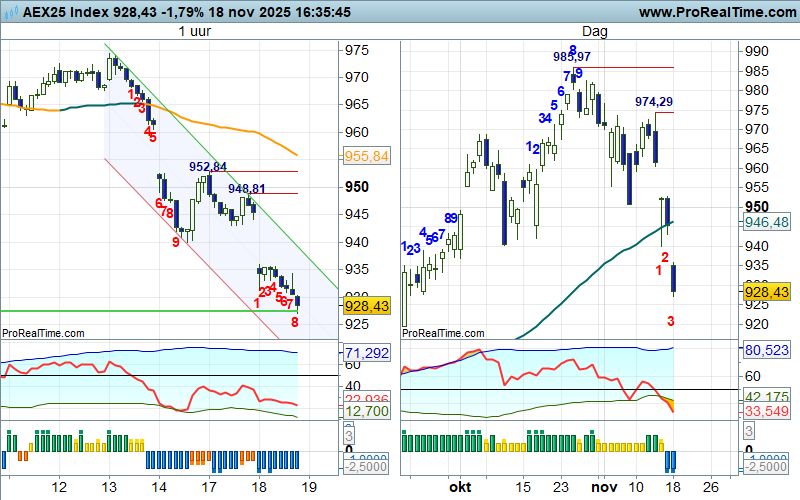Click date label 15 on daily time axis
Viewport: 800px width, 500px height.
point(523,487)
